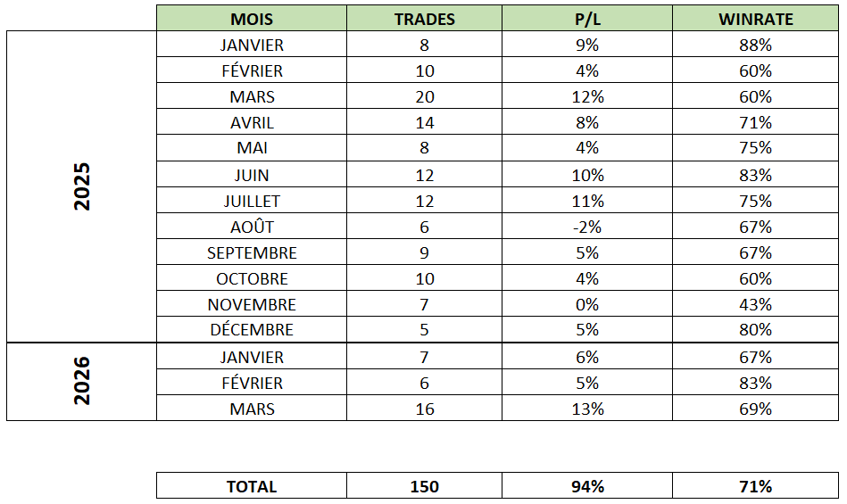This screenshot has width=847, height=504.
Task: Click the MOIS column header
Action: pyautogui.click(x=252, y=19)
